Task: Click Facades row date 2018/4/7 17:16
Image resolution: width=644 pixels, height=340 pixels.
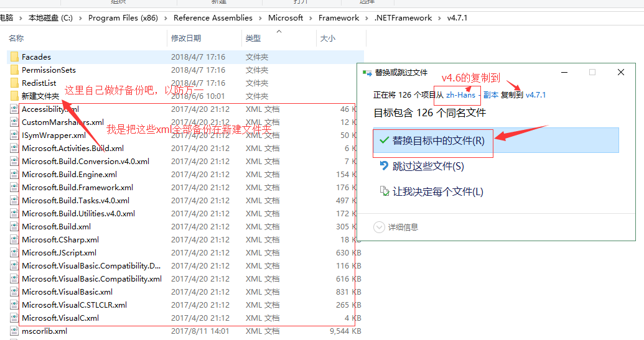Action: click(198, 57)
